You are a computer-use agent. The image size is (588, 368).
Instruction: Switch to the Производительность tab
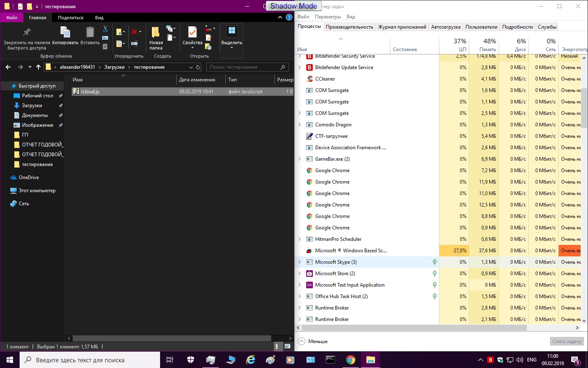pyautogui.click(x=349, y=27)
